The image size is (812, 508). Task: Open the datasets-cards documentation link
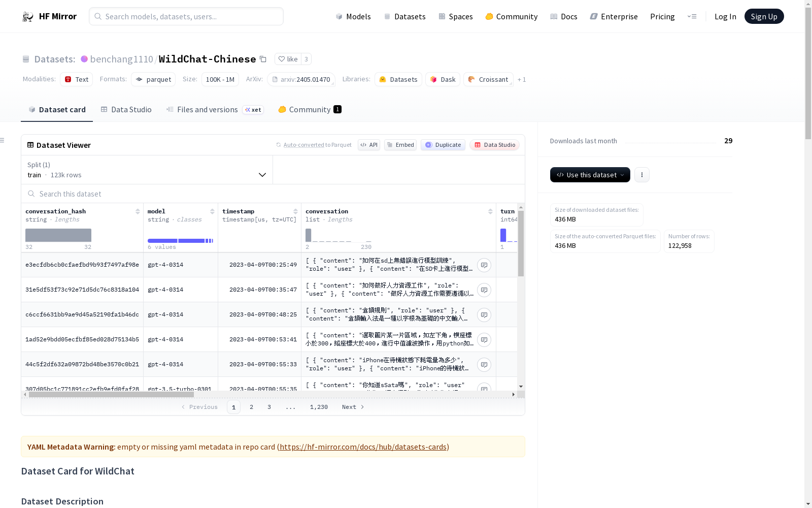point(363,447)
